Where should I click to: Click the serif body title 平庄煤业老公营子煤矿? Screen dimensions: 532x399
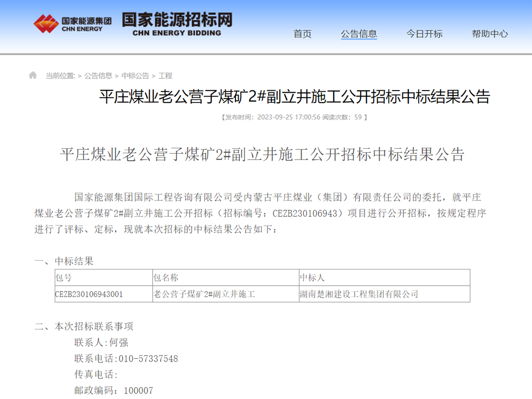[262, 154]
